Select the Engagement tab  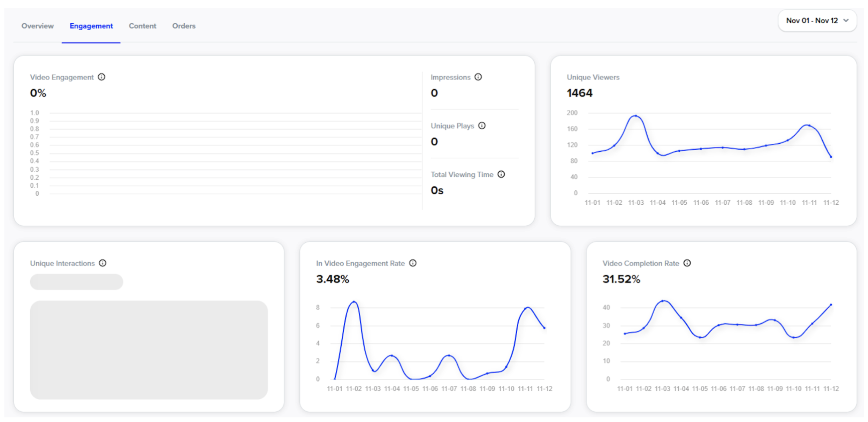(91, 26)
